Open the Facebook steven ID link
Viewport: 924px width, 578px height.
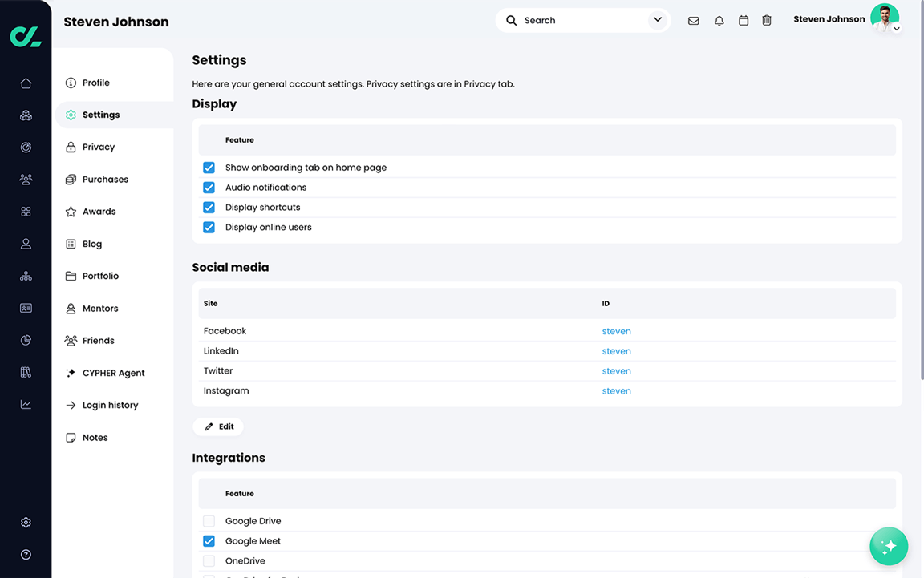point(616,331)
